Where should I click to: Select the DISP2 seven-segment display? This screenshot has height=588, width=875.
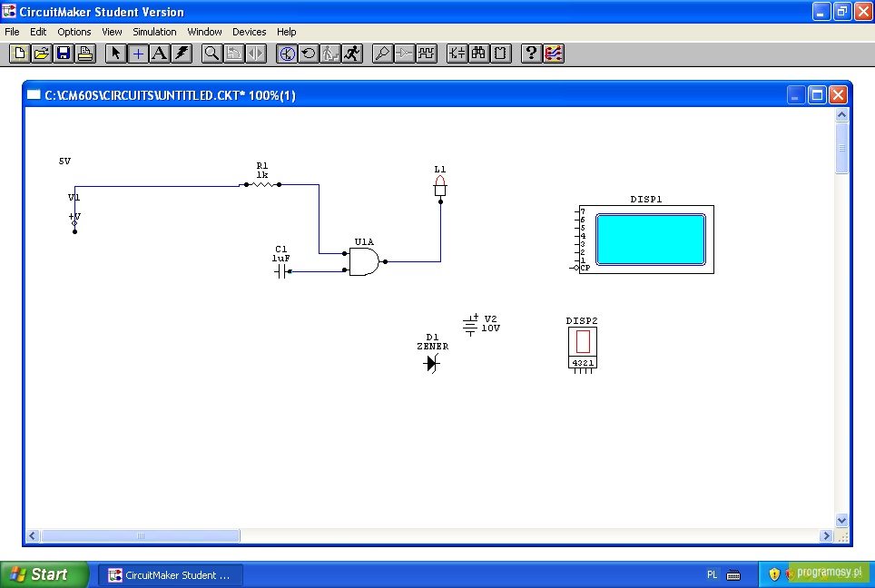[583, 348]
